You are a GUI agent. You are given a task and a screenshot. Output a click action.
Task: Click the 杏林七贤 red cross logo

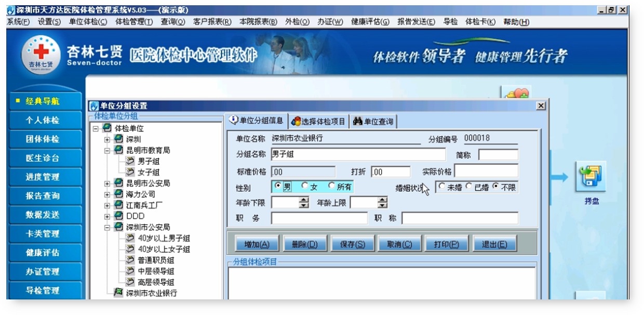[x=41, y=55]
